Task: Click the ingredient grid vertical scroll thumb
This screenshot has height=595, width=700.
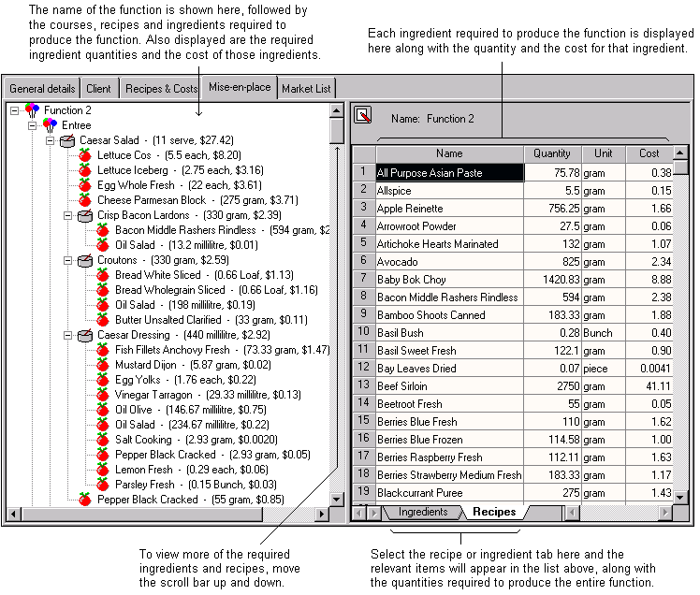Action: point(680,167)
